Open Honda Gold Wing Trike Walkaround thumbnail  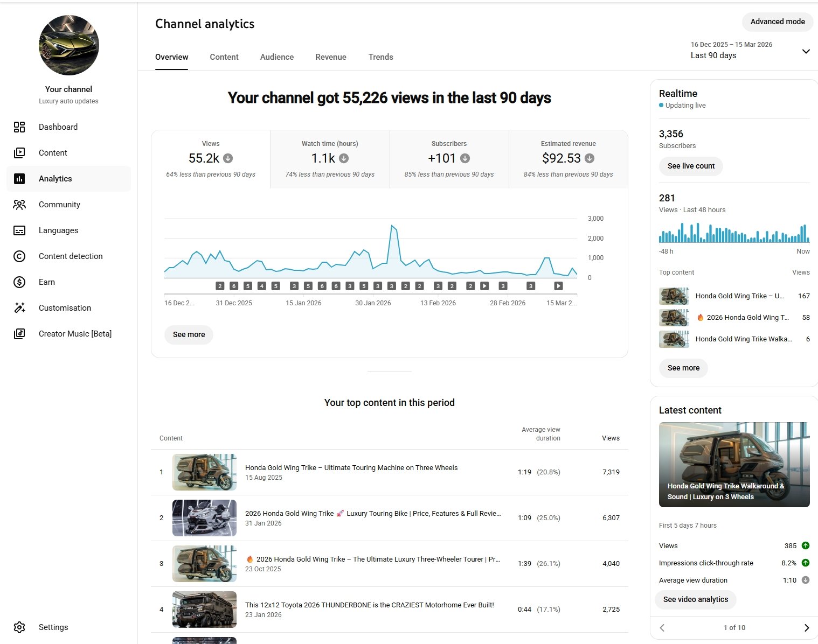tap(734, 464)
